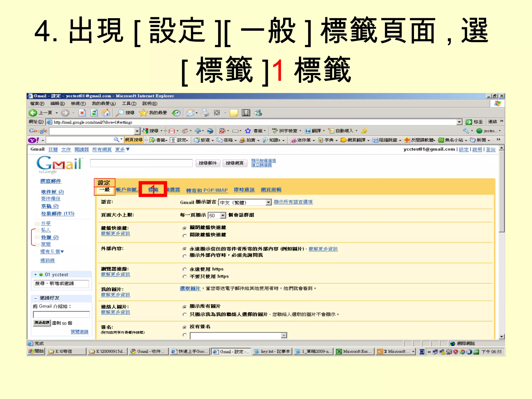Viewport: 532px width, 399px height.
Task: Click the Home page icon
Action: 106,113
